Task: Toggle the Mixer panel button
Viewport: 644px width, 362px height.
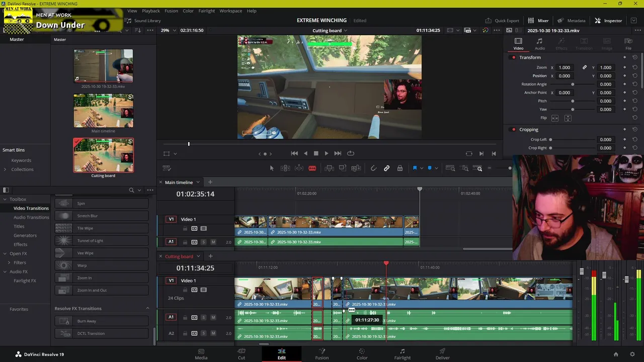Action: pyautogui.click(x=538, y=21)
